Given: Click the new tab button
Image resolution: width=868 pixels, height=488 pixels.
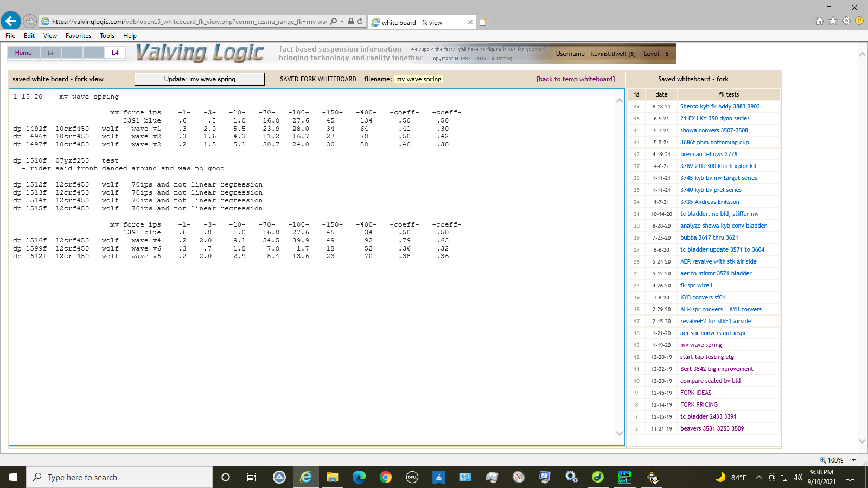Looking at the screenshot, I should [x=483, y=22].
